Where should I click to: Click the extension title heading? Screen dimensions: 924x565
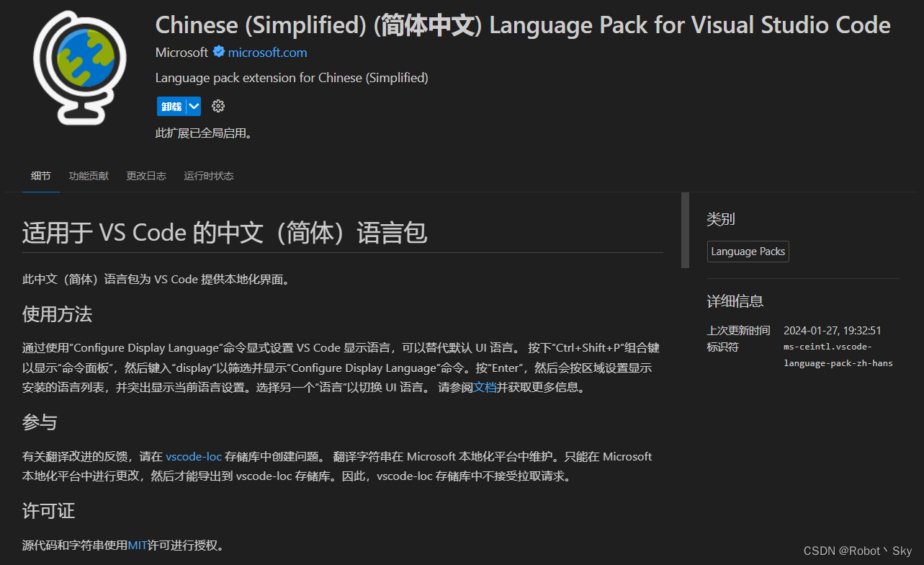[x=523, y=25]
